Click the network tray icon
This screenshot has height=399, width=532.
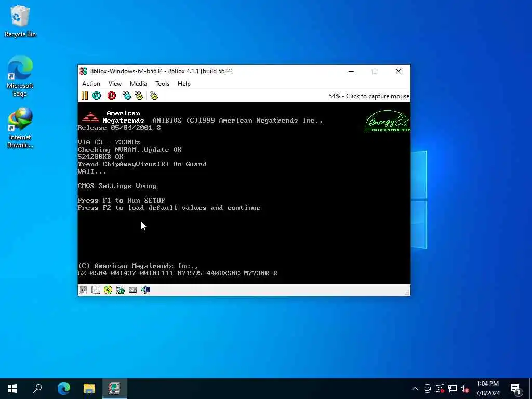453,389
